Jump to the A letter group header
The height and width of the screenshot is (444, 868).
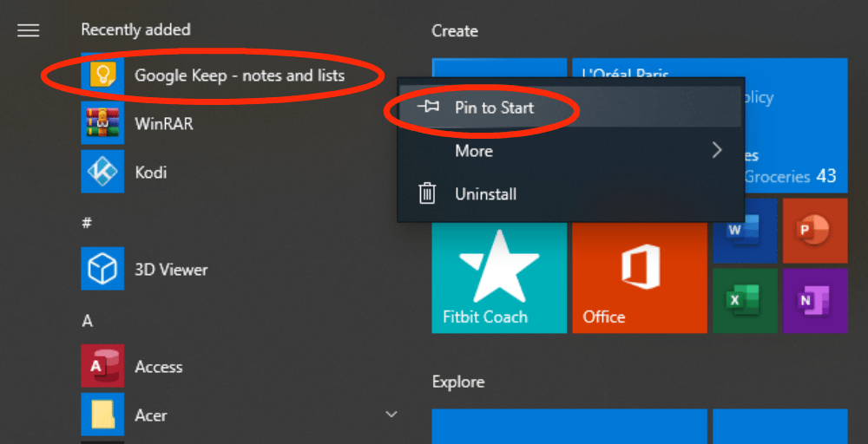(x=87, y=321)
